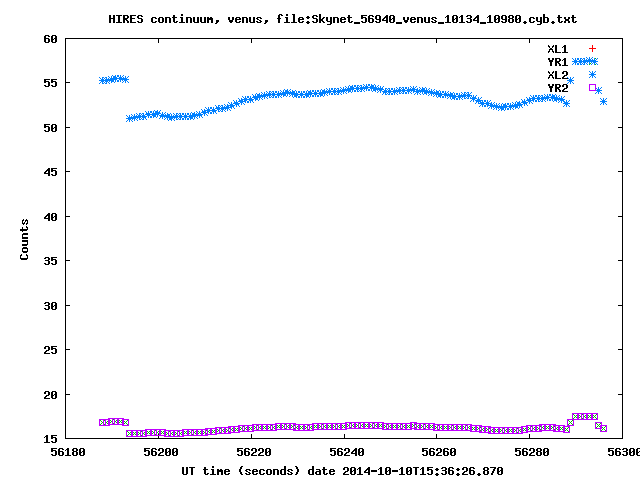Viewport: 640px width, 480px height.
Task: Click y-axis tick label 15
Action: point(51,439)
